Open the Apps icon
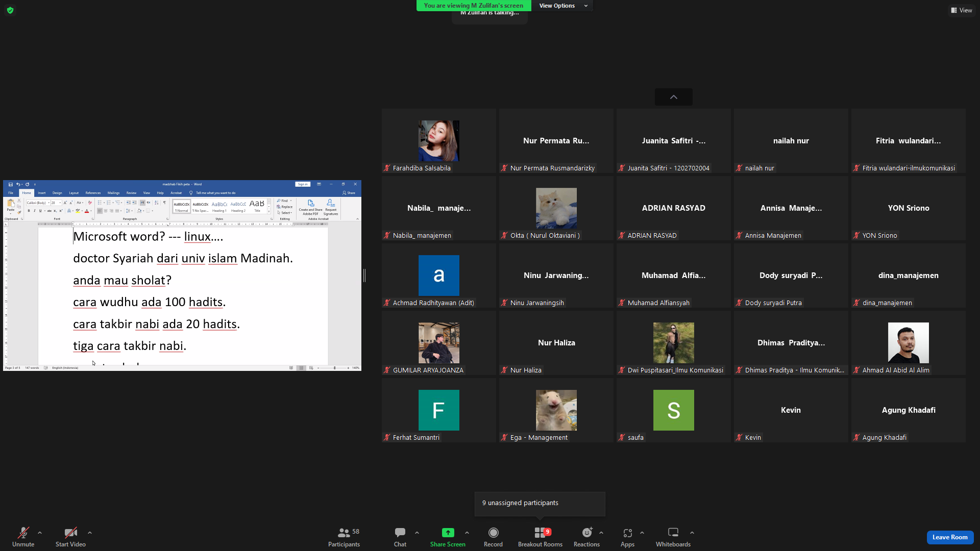The image size is (980, 551). click(x=627, y=533)
